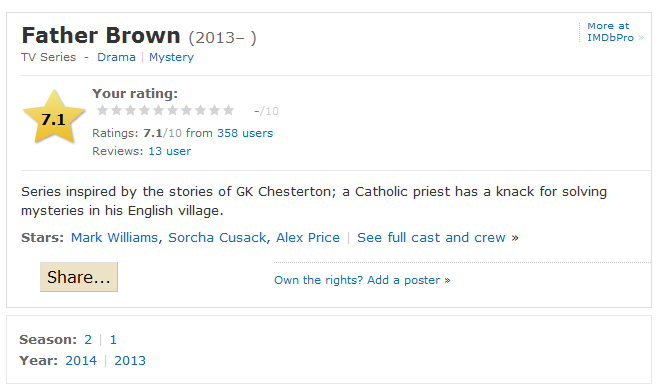
Task: Rate the show one star
Action: pos(102,110)
